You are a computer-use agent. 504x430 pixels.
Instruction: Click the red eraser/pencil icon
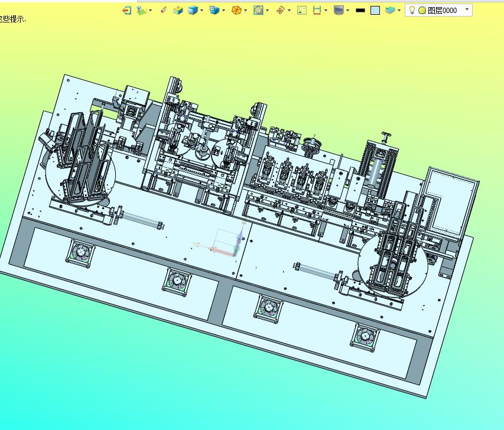pyautogui.click(x=164, y=10)
